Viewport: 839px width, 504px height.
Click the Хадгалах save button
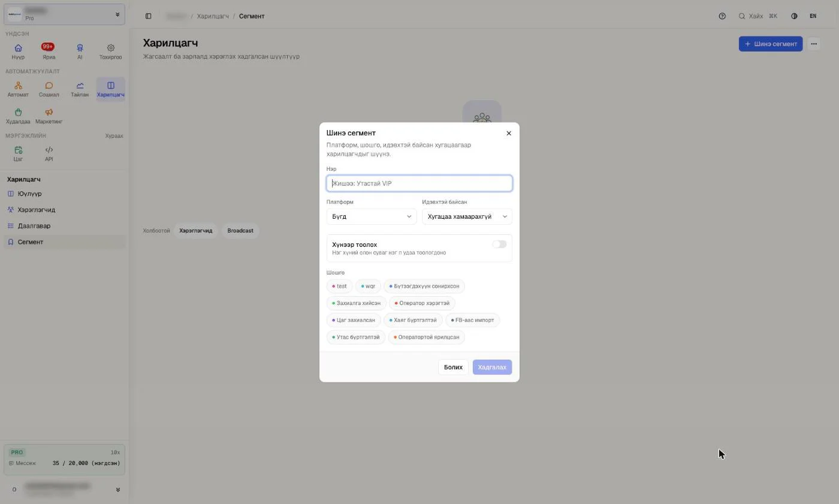tap(492, 367)
